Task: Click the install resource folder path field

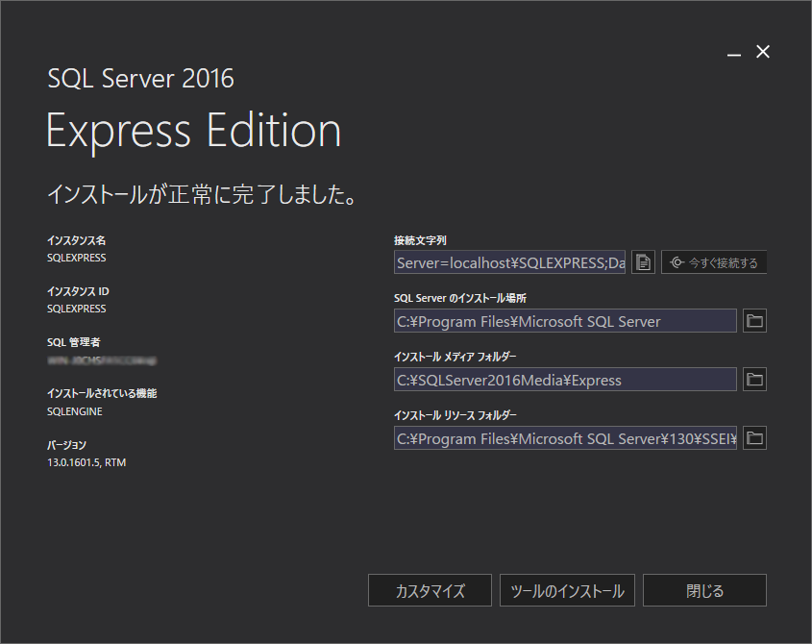Action: click(x=565, y=437)
